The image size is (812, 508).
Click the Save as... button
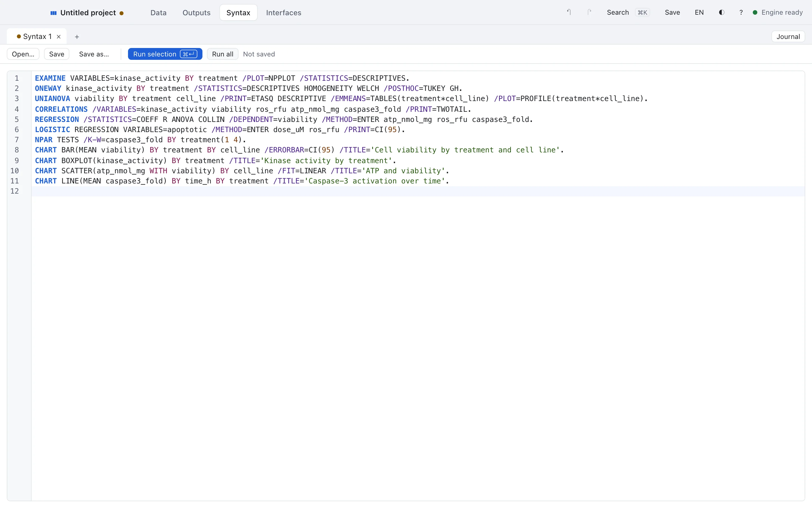tap(94, 54)
